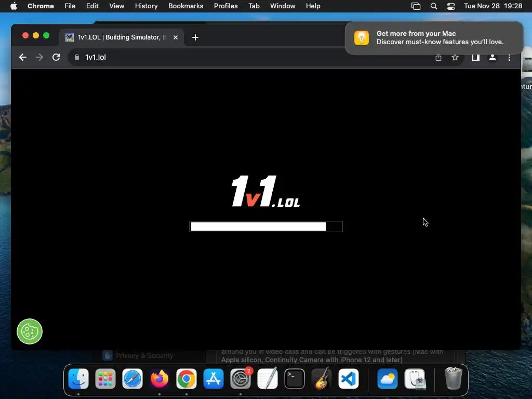
Task: Click the 1v1.LOL logo
Action: (265, 191)
